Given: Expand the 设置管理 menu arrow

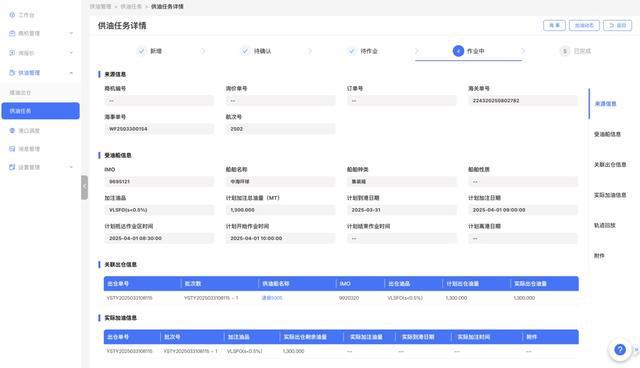Looking at the screenshot, I should 71,167.
